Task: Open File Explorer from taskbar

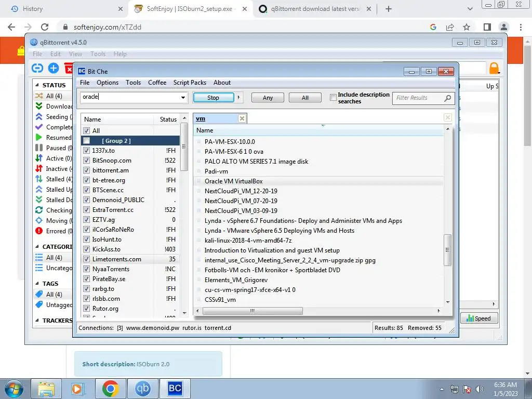Action: (46, 389)
